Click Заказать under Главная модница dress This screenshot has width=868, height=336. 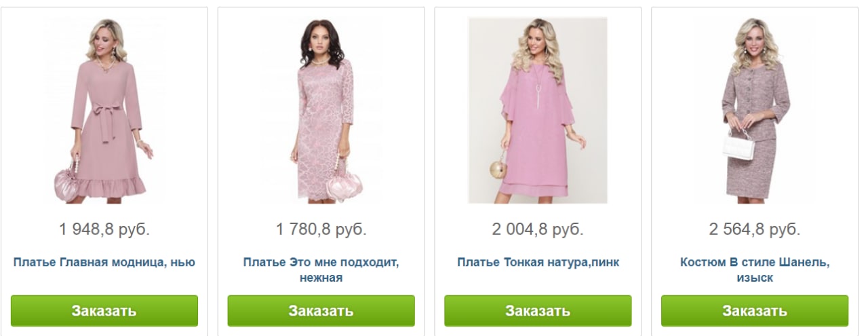tap(104, 311)
